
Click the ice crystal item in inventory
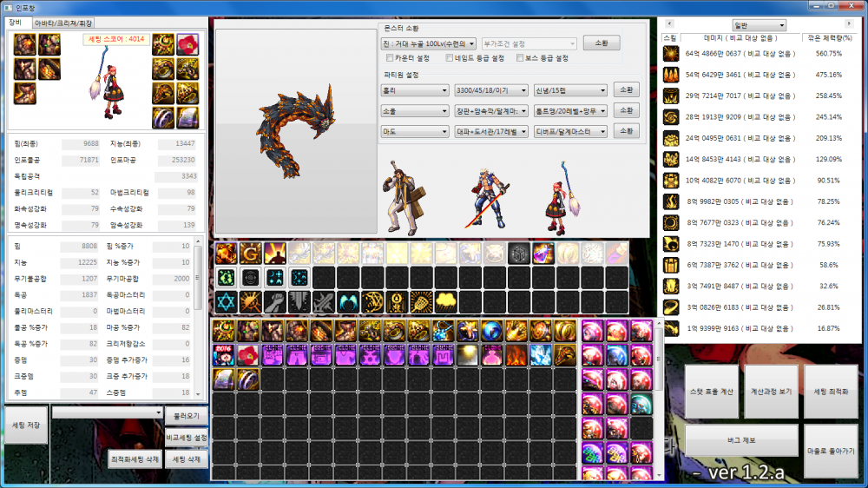pos(540,355)
